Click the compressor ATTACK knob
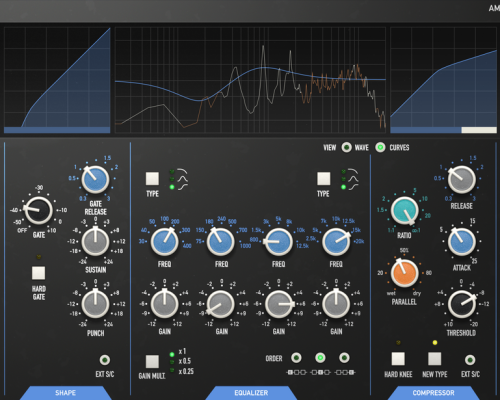This screenshot has width=500, height=400. point(462,242)
